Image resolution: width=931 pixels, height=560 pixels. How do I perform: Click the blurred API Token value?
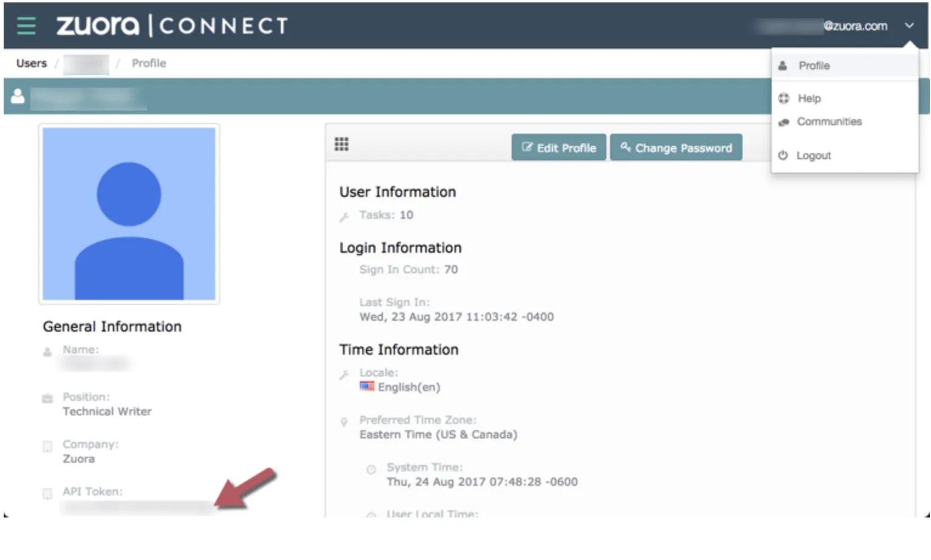tap(137, 508)
